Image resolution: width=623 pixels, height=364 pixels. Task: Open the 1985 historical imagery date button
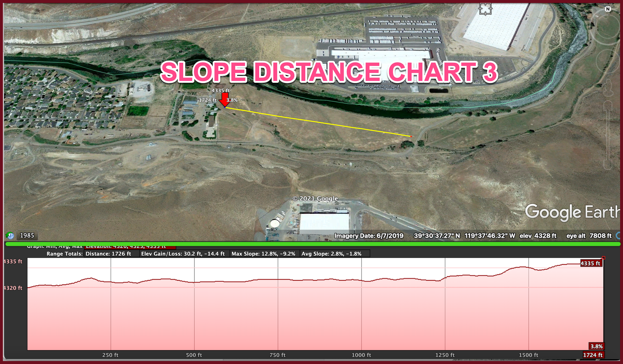tap(27, 236)
